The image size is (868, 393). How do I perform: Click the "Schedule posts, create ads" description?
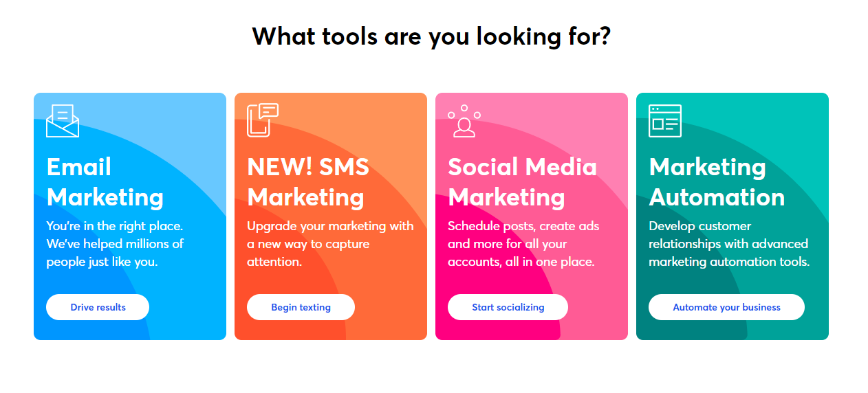click(x=523, y=244)
